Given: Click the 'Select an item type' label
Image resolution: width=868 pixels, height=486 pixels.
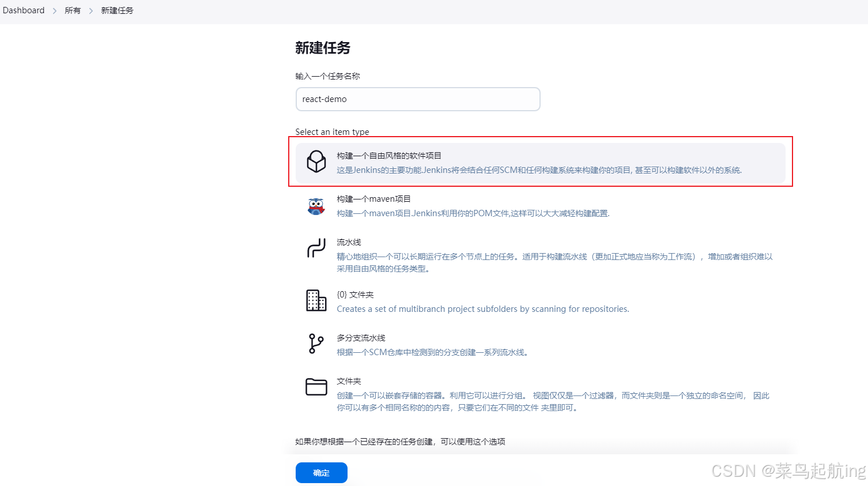Looking at the screenshot, I should (332, 132).
